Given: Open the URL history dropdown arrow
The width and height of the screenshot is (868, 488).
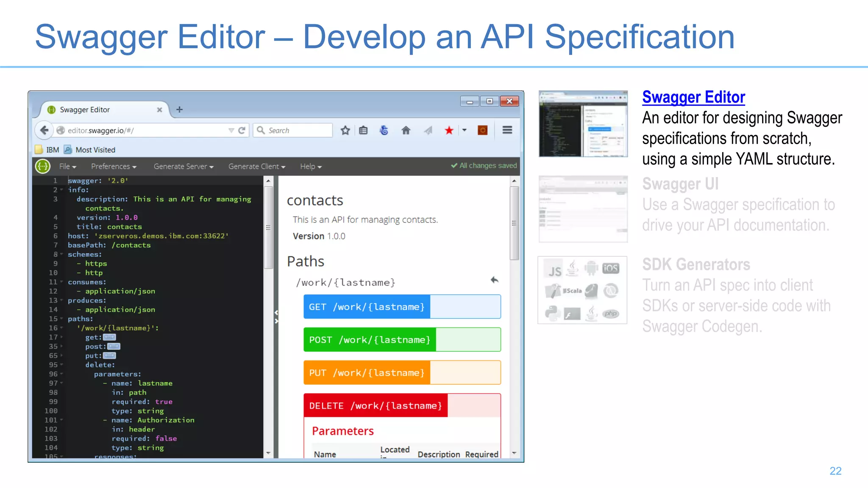Looking at the screenshot, I should (x=231, y=130).
